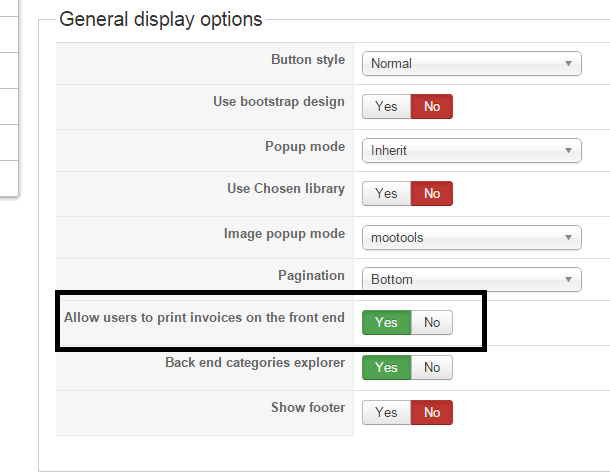Click the Pagination label

[x=311, y=276]
